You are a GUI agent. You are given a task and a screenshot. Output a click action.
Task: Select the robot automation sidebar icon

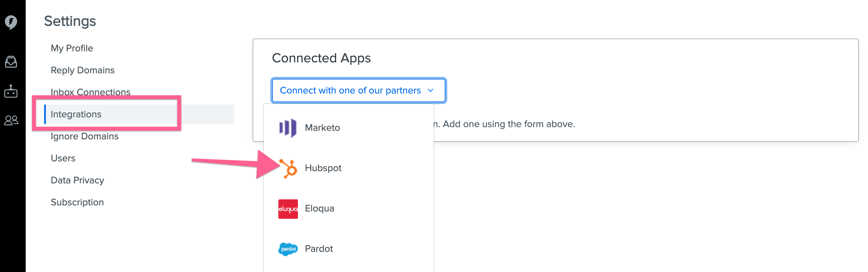(x=11, y=92)
